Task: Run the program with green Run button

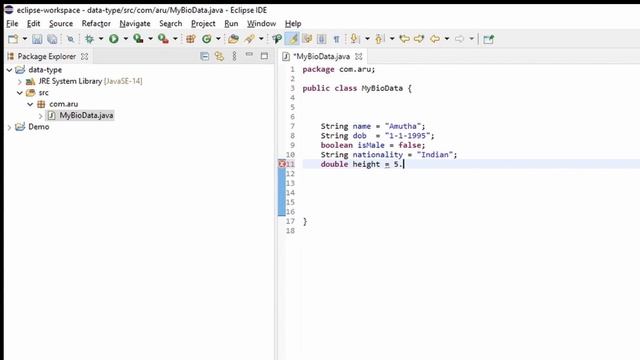Action: pyautogui.click(x=114, y=39)
